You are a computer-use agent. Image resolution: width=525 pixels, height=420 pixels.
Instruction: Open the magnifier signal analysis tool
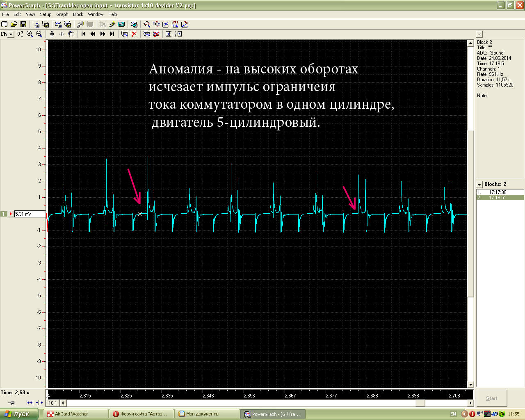coord(147,24)
